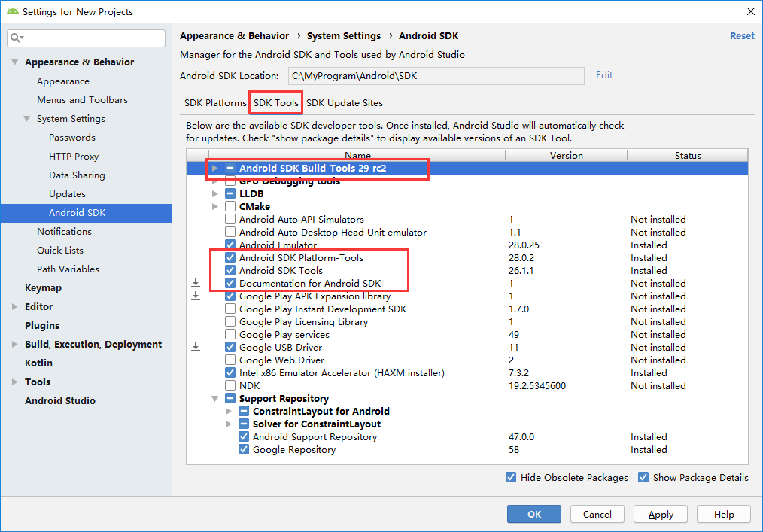Image resolution: width=763 pixels, height=532 pixels.
Task: Check Google Play Licensing Library
Action: [x=230, y=322]
